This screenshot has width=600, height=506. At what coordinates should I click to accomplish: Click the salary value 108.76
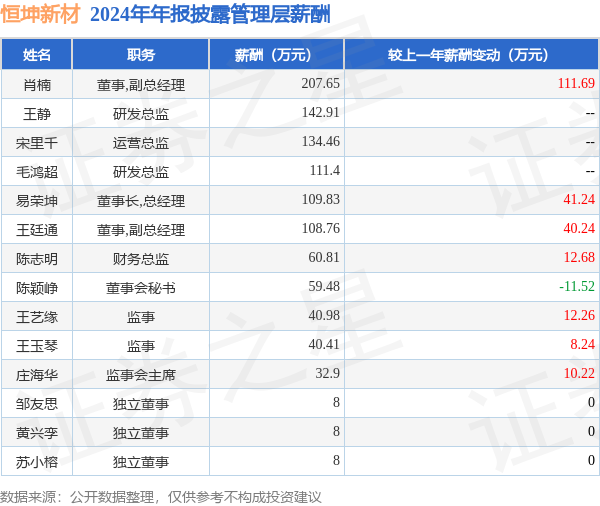[x=320, y=228]
